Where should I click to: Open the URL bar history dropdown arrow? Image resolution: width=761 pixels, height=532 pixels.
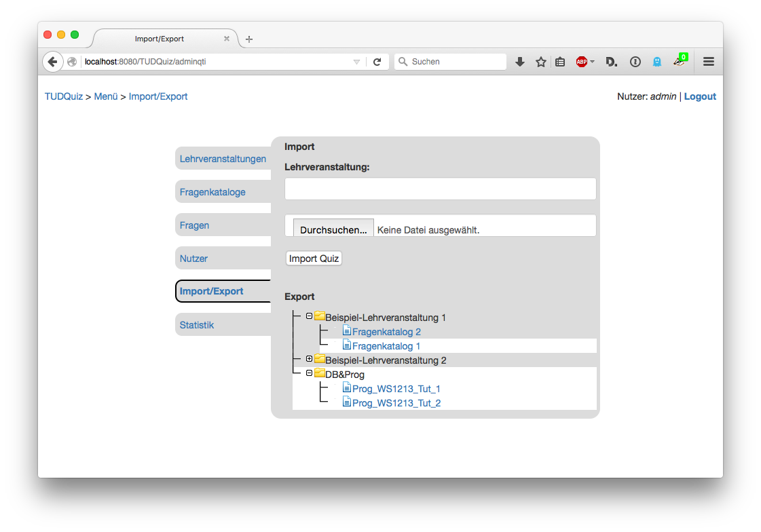[356, 62]
